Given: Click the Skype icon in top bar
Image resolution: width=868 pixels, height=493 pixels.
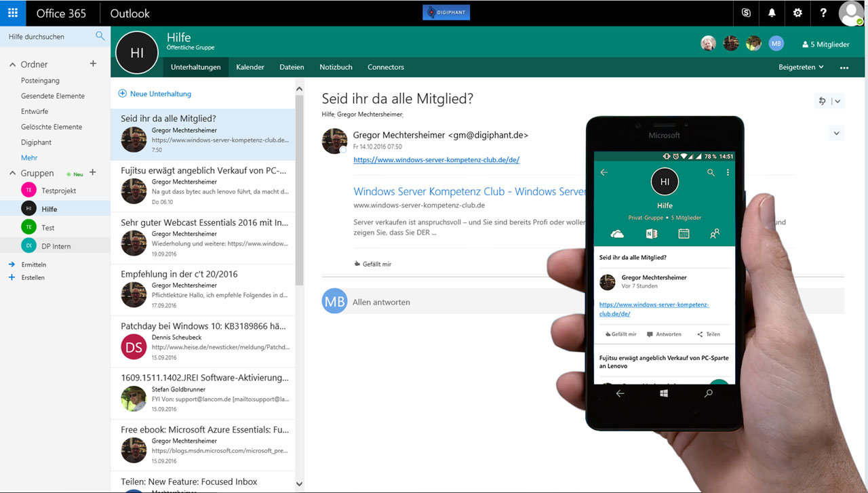Looking at the screenshot, I should pyautogui.click(x=746, y=13).
